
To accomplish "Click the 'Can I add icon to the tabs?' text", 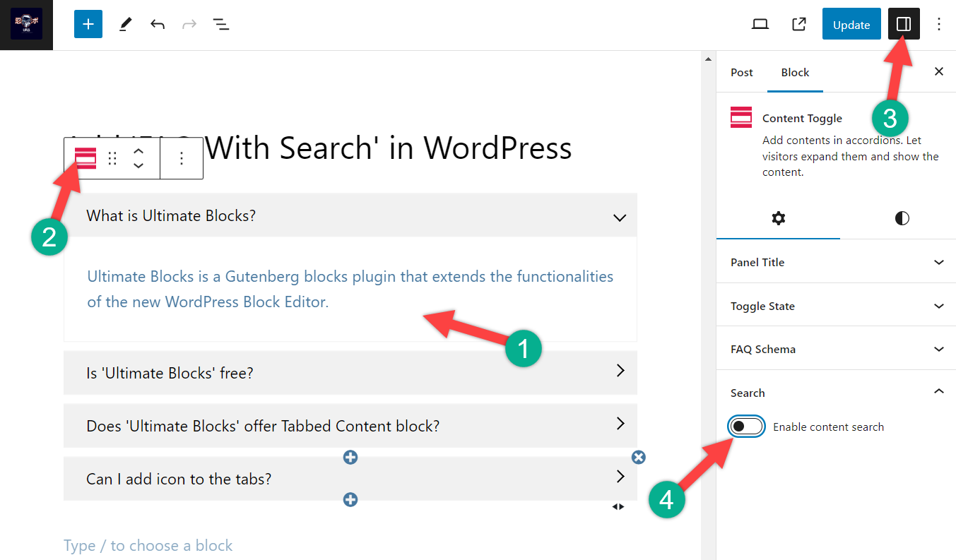I will [179, 479].
